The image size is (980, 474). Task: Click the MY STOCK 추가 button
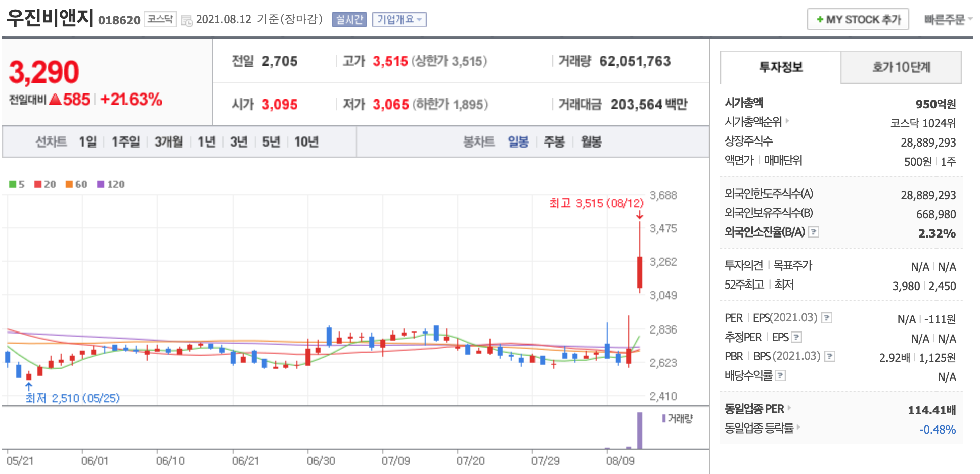[x=858, y=20]
